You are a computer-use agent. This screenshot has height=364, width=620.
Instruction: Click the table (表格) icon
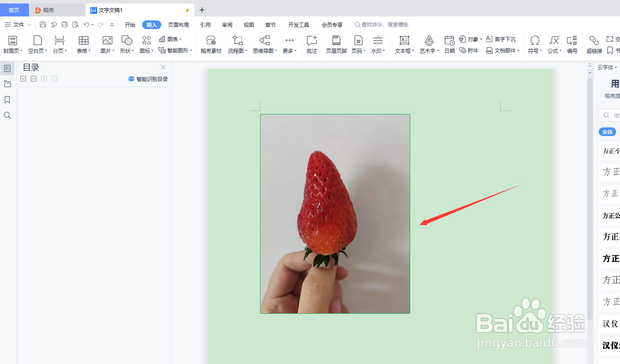pyautogui.click(x=84, y=41)
